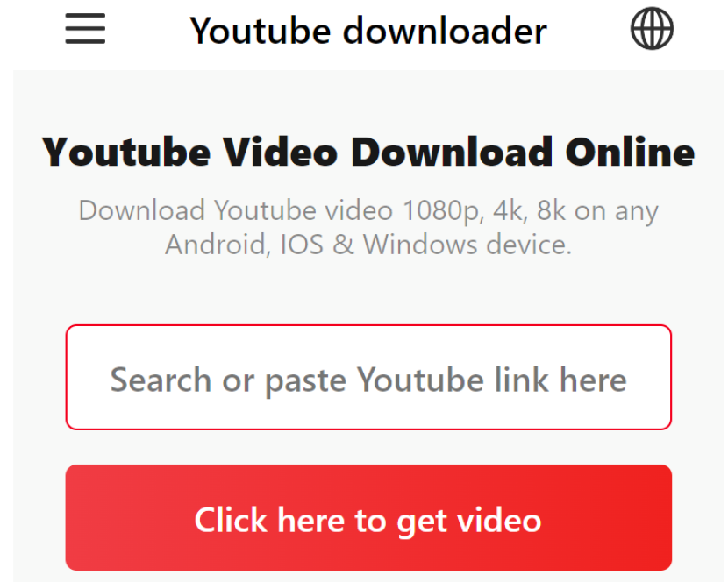Open language selector via globe icon
This screenshot has width=728, height=582.
point(652,28)
